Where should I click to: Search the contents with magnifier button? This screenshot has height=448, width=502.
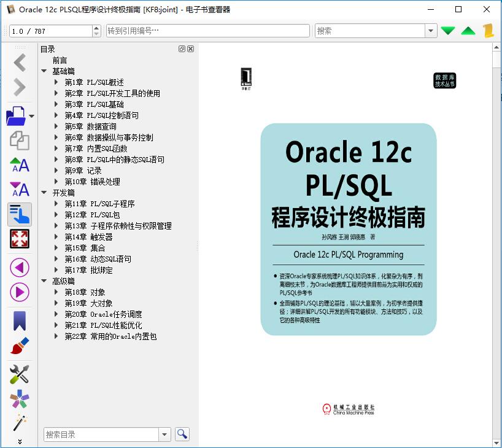(182, 434)
